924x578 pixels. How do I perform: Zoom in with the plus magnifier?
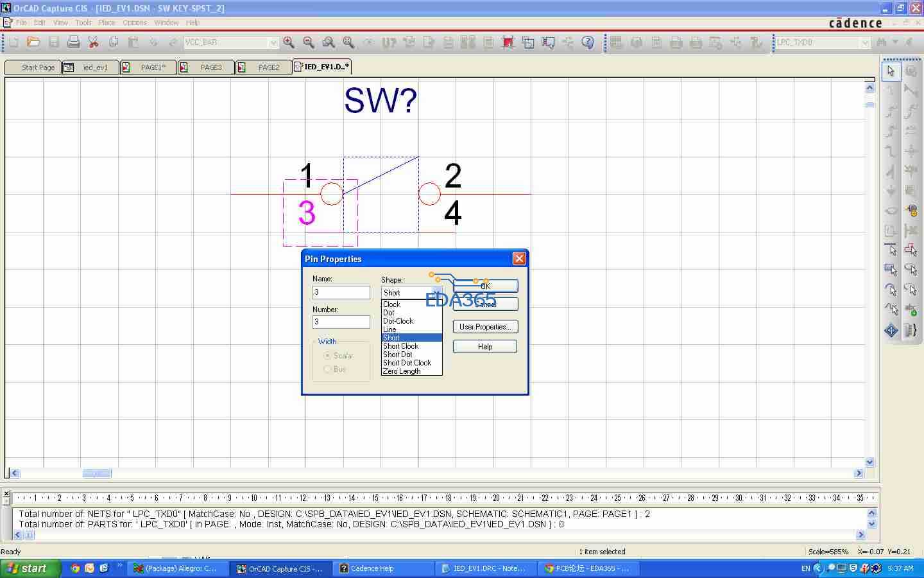(289, 42)
